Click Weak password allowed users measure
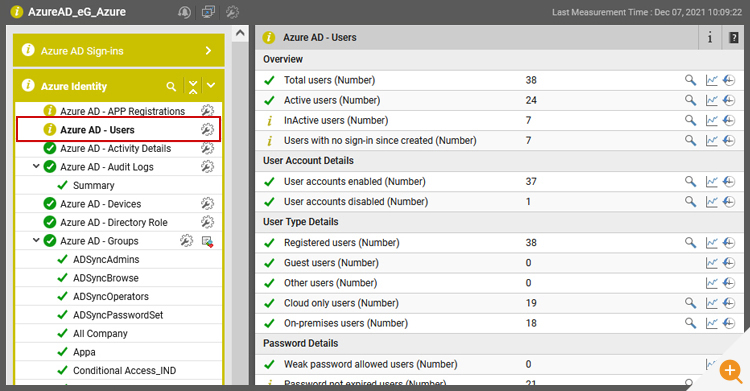This screenshot has height=391, width=750. coord(370,364)
